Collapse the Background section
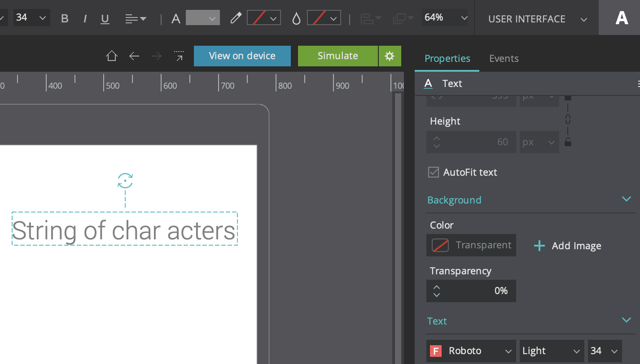Viewport: 640px width, 364px height. pyautogui.click(x=627, y=199)
